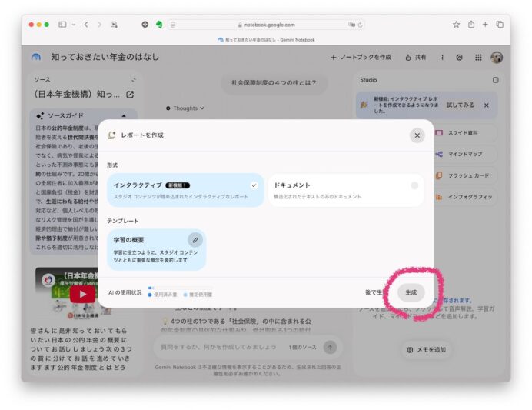The image size is (532, 410).
Task: Click the メモを追加 button
Action: tap(427, 349)
